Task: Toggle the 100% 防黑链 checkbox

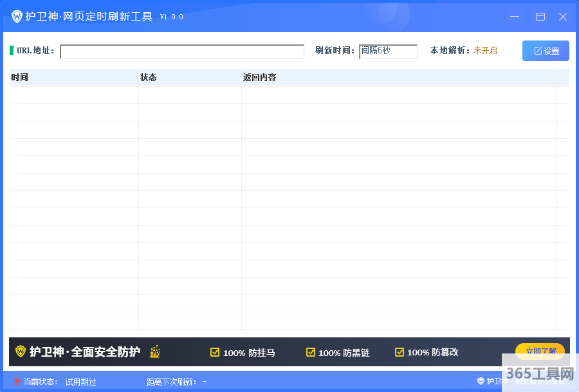Action: [x=311, y=352]
